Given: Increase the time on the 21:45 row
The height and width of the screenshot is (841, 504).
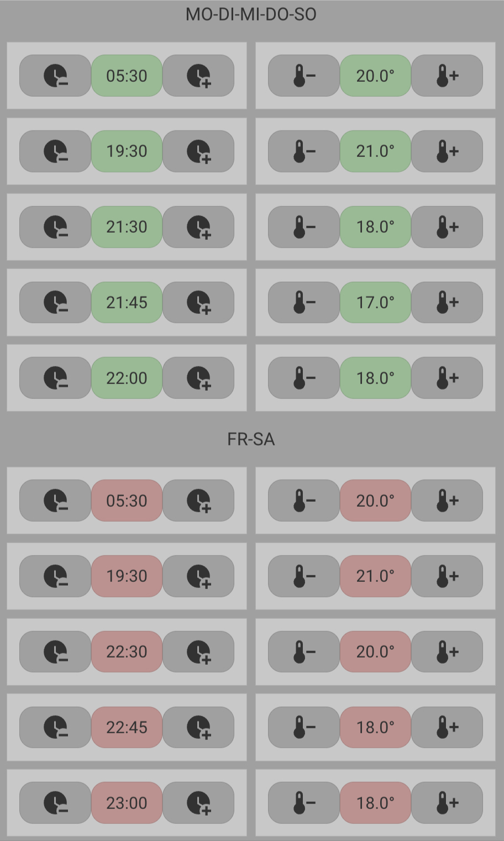Looking at the screenshot, I should click(x=198, y=302).
